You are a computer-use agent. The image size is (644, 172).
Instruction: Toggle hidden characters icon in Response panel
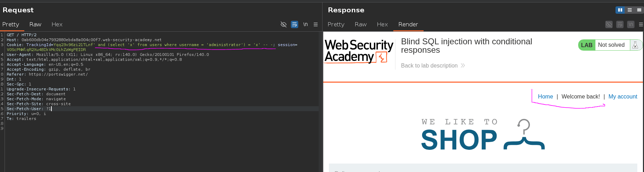(609, 24)
